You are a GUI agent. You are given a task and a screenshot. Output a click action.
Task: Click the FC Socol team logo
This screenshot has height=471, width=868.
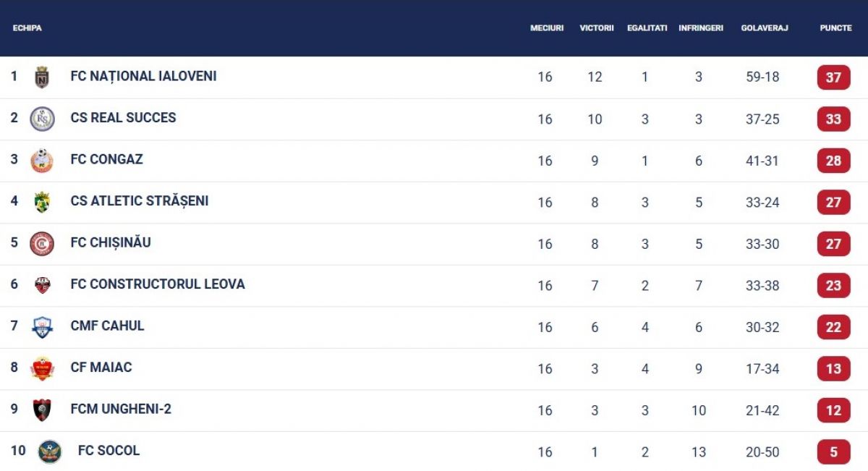coord(49,451)
